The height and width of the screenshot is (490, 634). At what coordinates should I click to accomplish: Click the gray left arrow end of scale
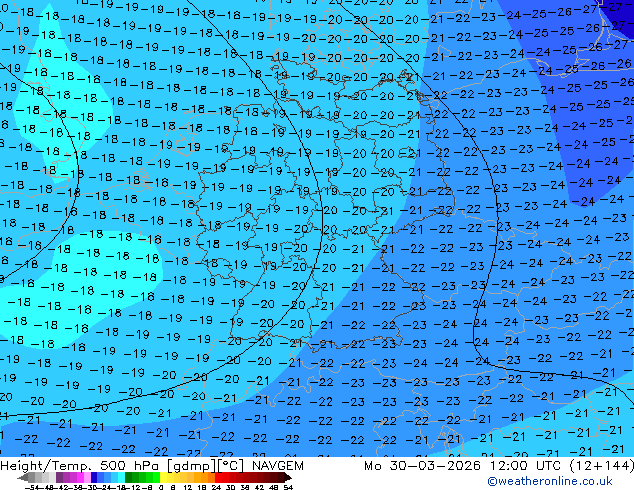click(x=23, y=477)
